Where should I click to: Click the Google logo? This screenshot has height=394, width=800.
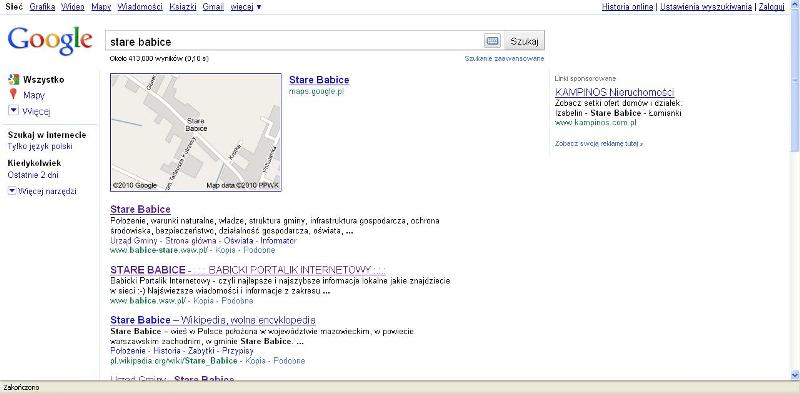50,40
